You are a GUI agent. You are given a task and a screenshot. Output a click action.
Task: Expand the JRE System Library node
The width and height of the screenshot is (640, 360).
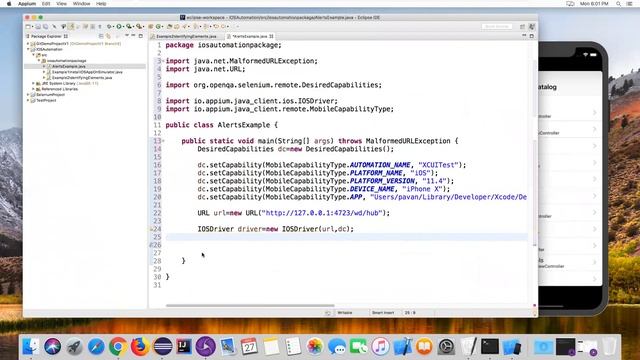tap(33, 83)
